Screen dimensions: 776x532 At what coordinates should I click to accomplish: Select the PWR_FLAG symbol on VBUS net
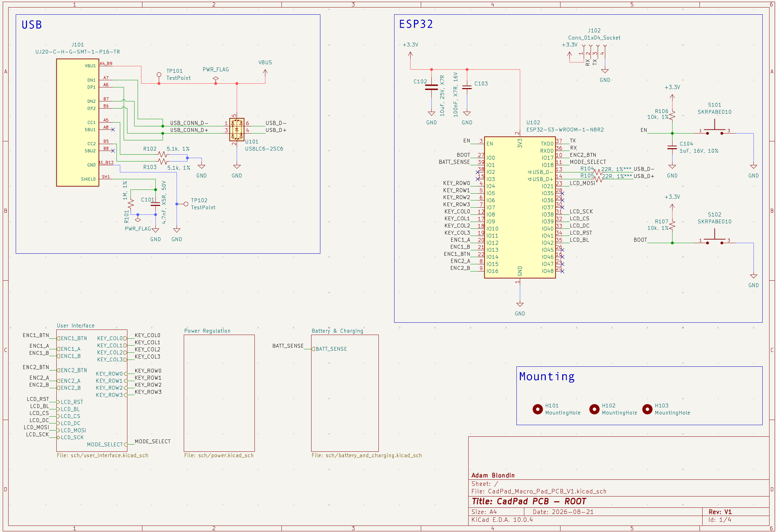[x=216, y=79]
